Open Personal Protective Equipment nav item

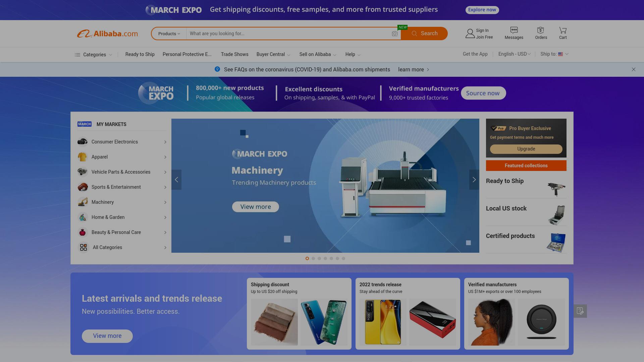[187, 54]
